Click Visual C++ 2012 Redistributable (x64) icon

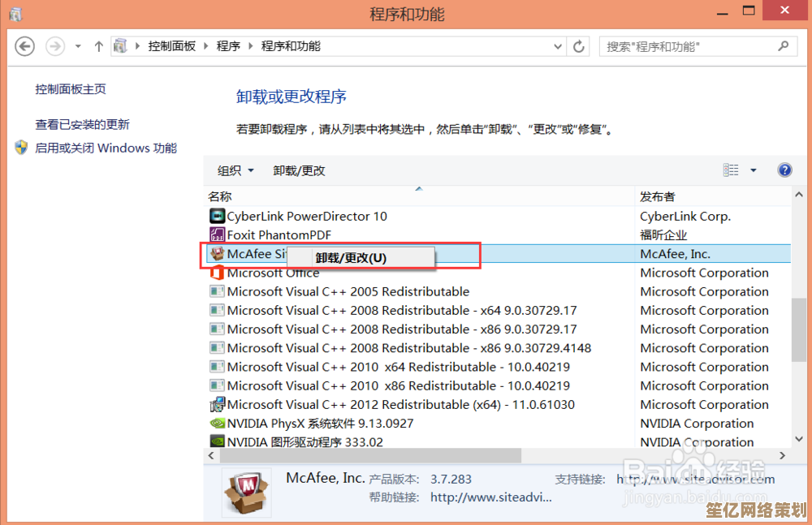217,404
